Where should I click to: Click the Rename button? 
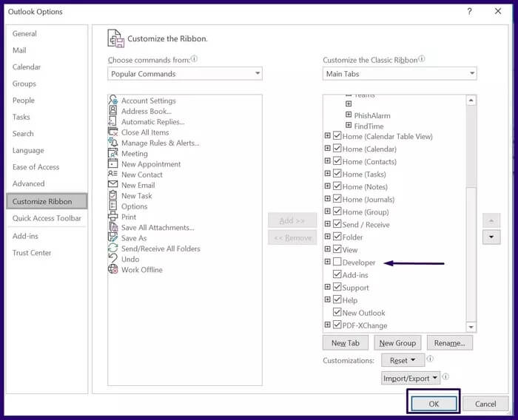[x=450, y=343]
